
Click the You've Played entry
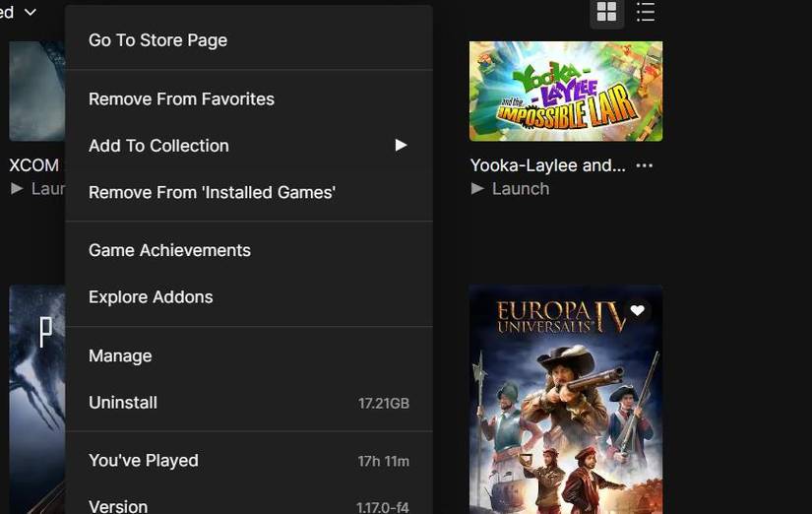pyautogui.click(x=144, y=461)
